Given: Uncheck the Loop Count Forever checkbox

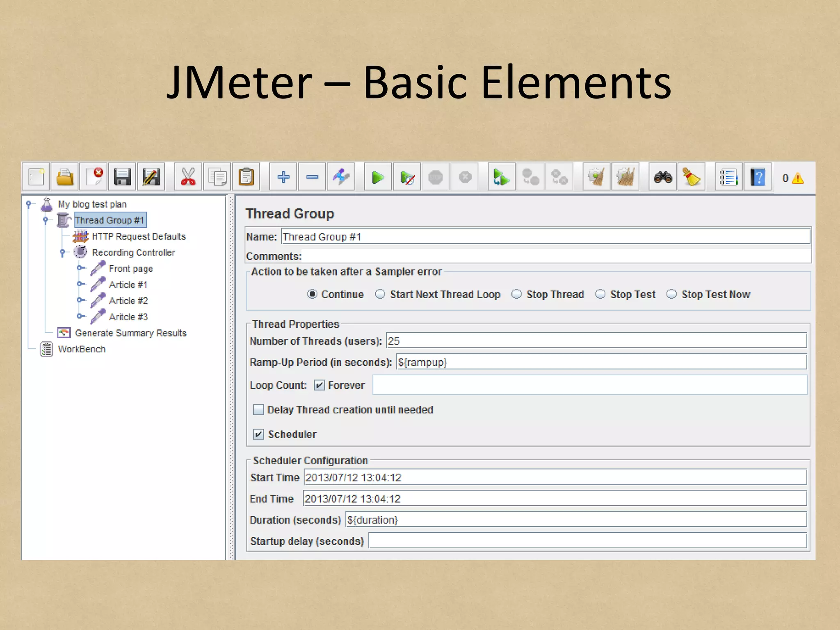Looking at the screenshot, I should click(320, 385).
